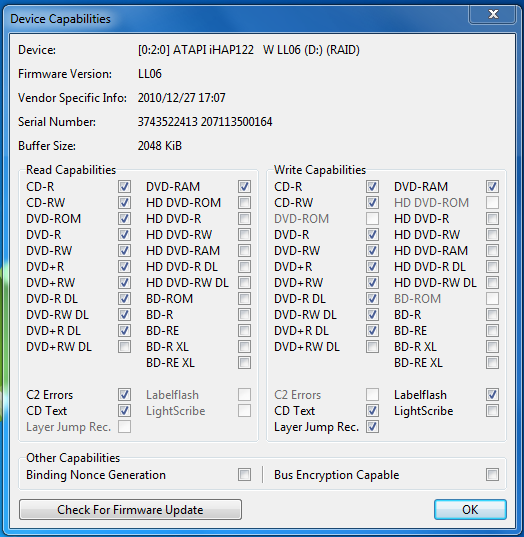This screenshot has width=524, height=537.
Task: Toggle BD-R checkbox in Read Capabilities
Action: pyautogui.click(x=244, y=314)
